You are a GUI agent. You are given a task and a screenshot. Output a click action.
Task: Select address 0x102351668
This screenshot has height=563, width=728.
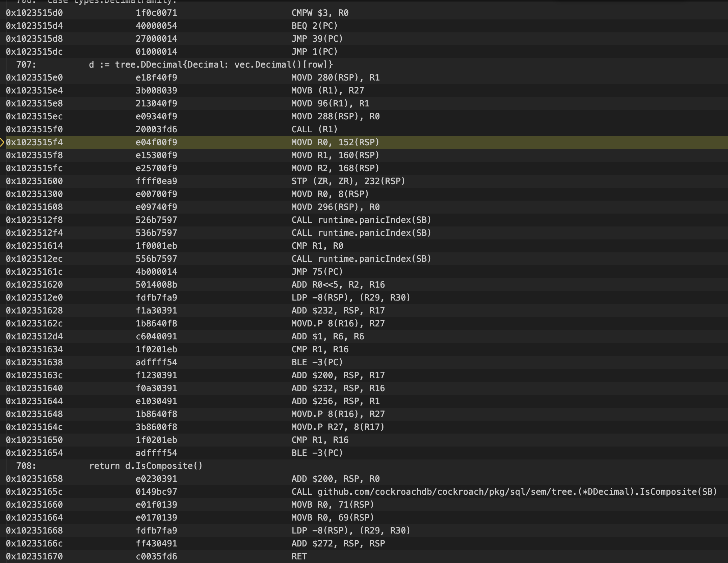(34, 531)
